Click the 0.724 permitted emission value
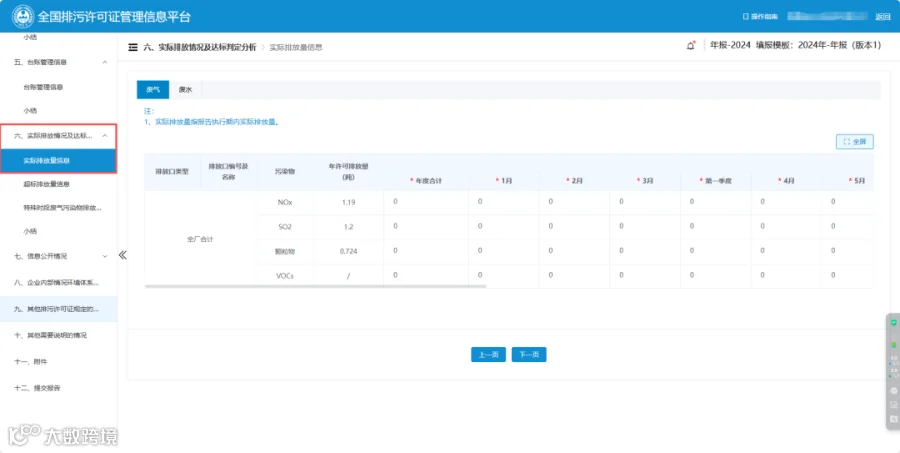900x453 pixels. pyautogui.click(x=348, y=251)
